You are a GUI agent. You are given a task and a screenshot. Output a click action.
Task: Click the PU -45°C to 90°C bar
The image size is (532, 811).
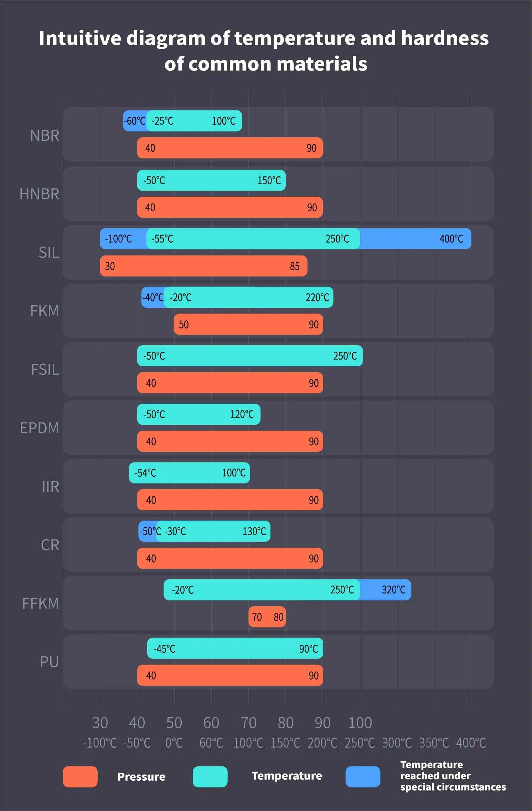click(x=235, y=649)
